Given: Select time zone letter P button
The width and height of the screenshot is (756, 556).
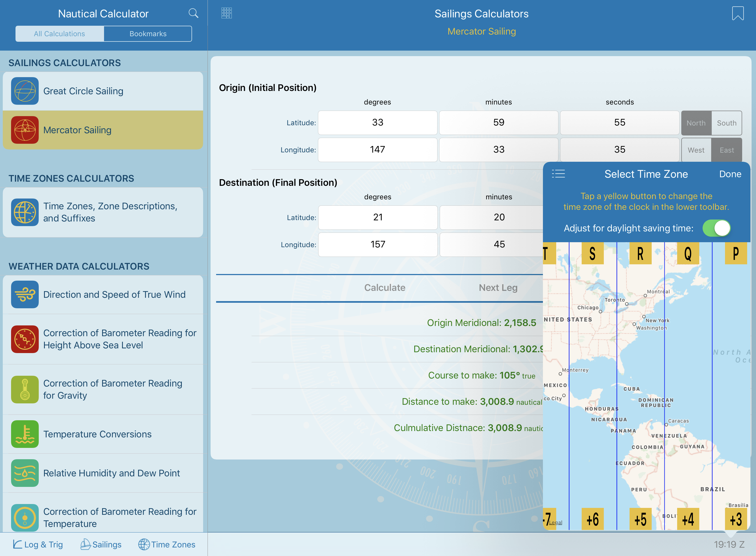Looking at the screenshot, I should point(736,254).
